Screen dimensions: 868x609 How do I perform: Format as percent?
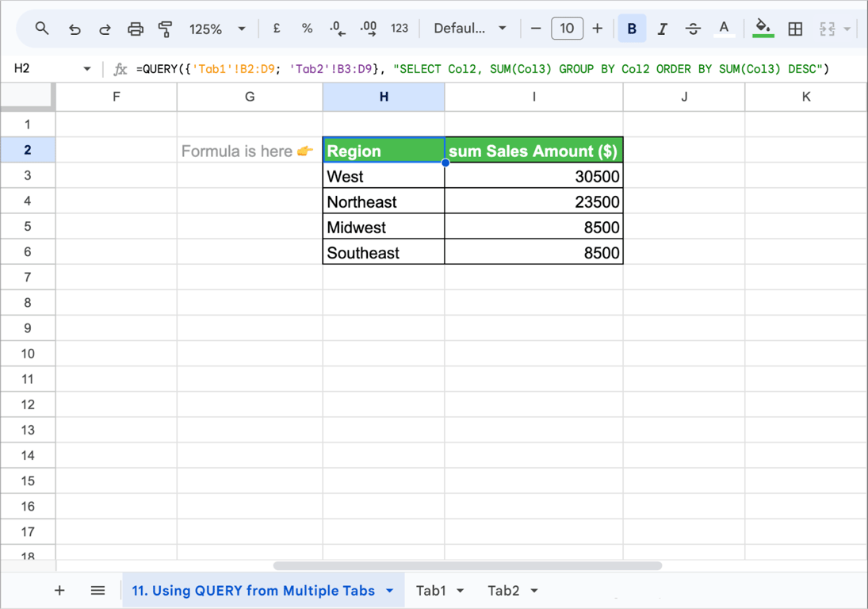click(x=308, y=29)
